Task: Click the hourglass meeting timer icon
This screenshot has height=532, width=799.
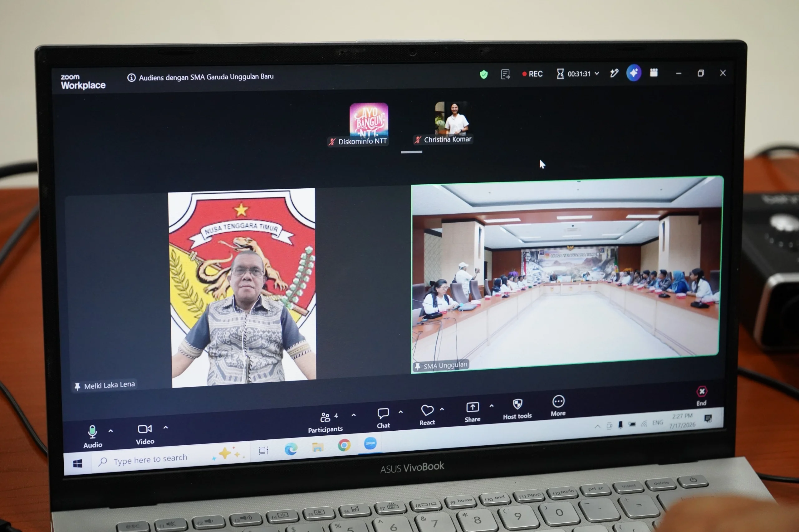Action: pyautogui.click(x=560, y=74)
